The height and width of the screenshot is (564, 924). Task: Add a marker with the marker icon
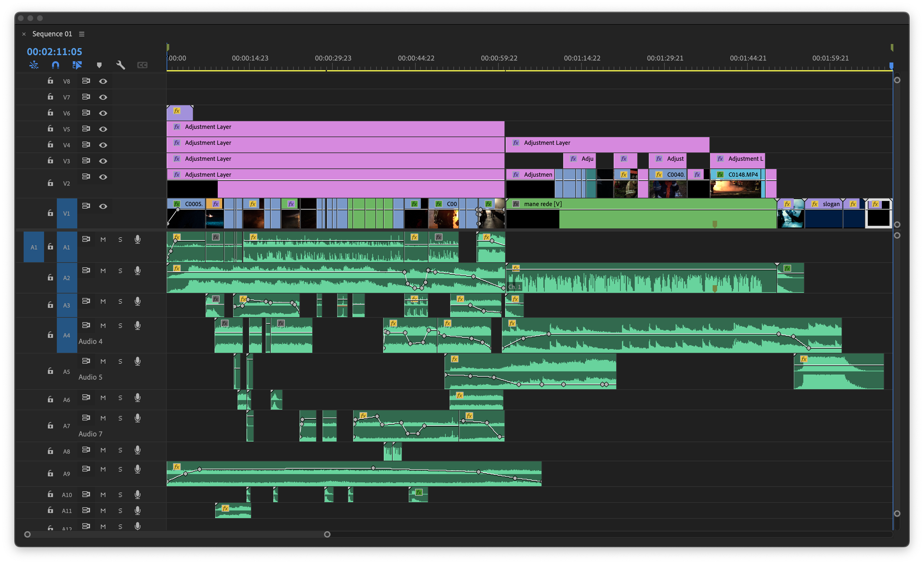(x=99, y=65)
